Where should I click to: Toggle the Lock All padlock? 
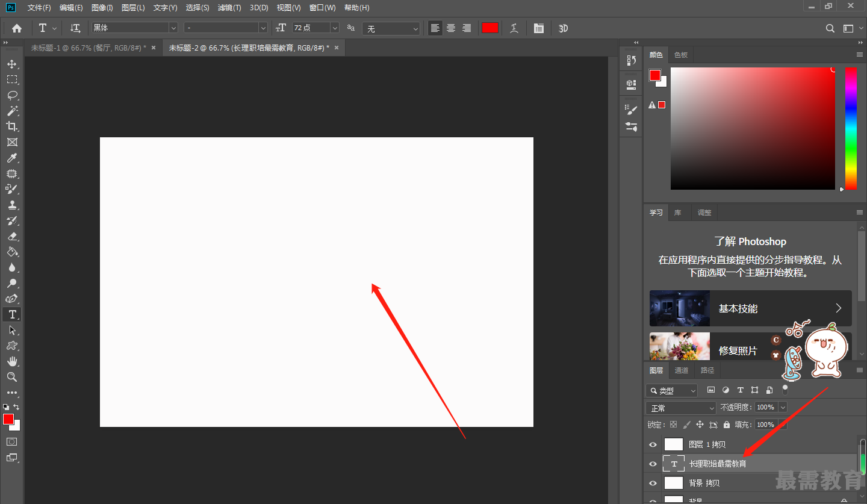[727, 425]
